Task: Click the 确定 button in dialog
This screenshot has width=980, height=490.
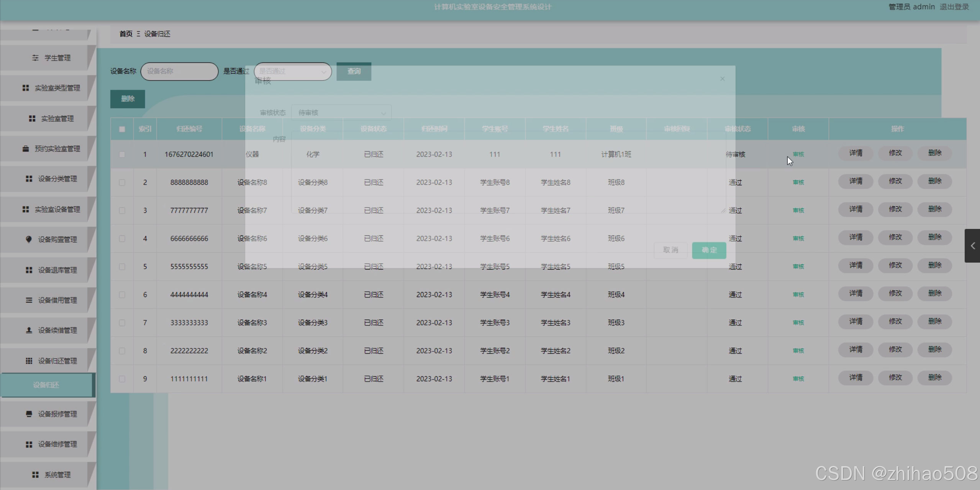Action: coord(709,250)
